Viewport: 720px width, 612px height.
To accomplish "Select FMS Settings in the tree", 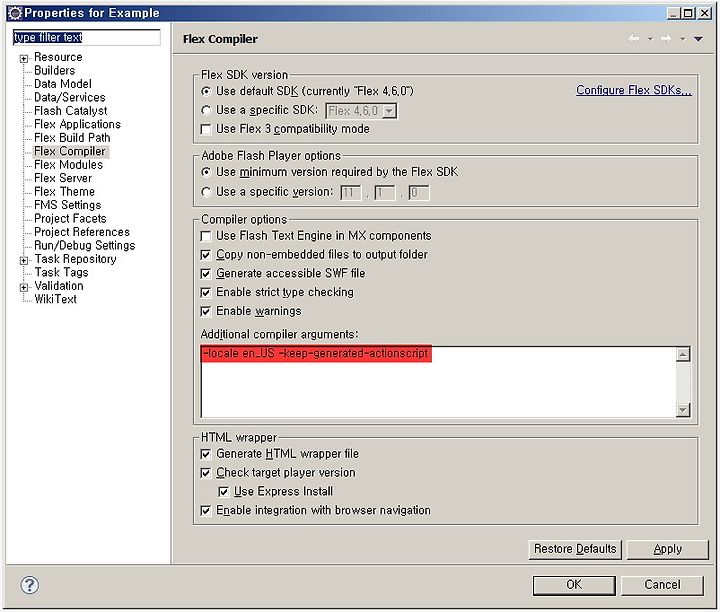I will [68, 205].
